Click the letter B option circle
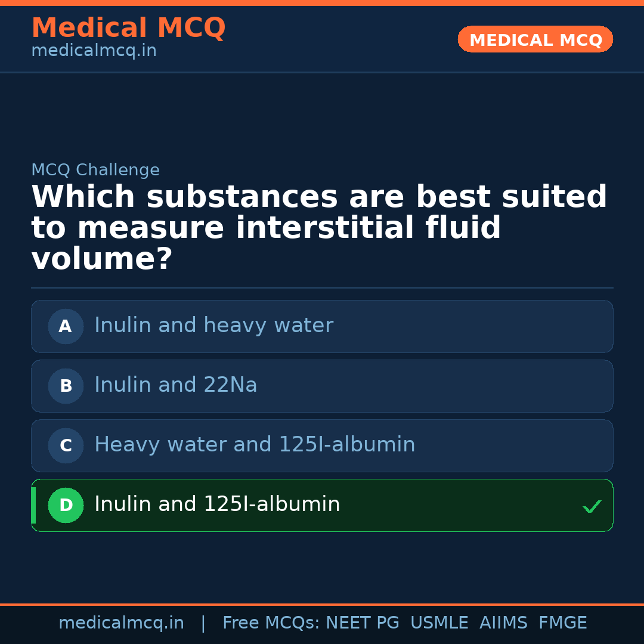 (66, 386)
